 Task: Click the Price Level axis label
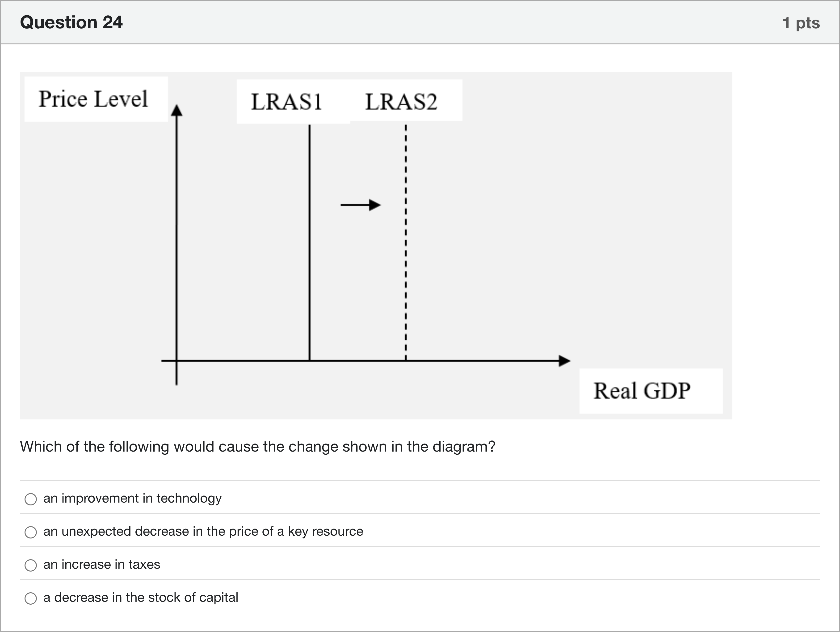click(x=93, y=99)
